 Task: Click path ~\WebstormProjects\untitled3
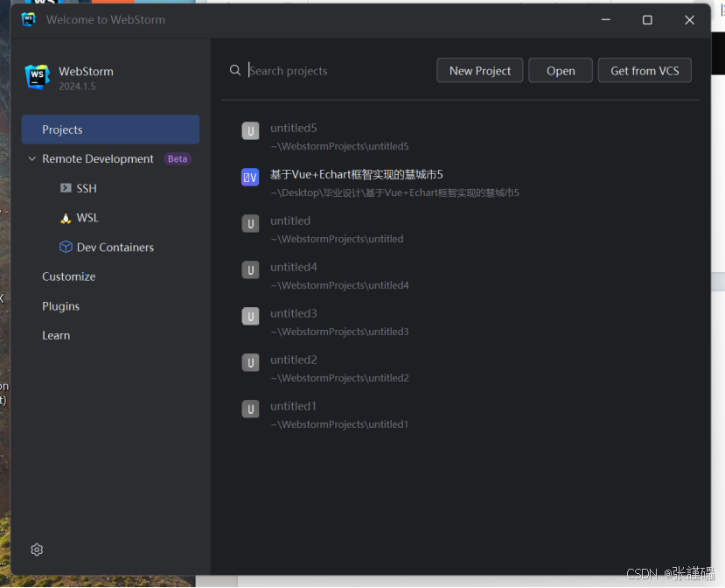339,332
